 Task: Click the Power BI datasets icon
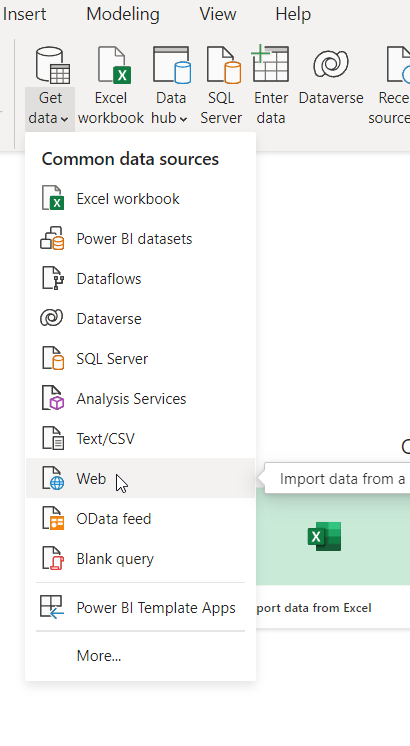tap(52, 238)
